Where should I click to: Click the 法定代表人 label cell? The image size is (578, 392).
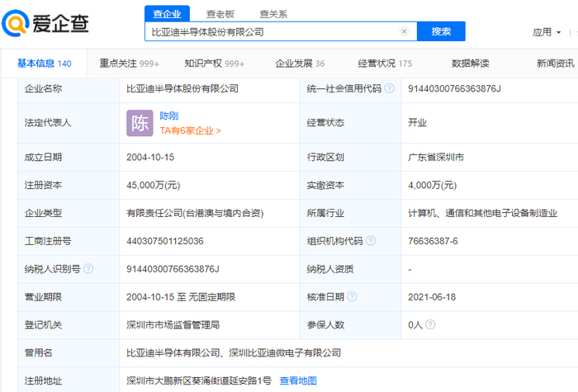click(x=69, y=123)
